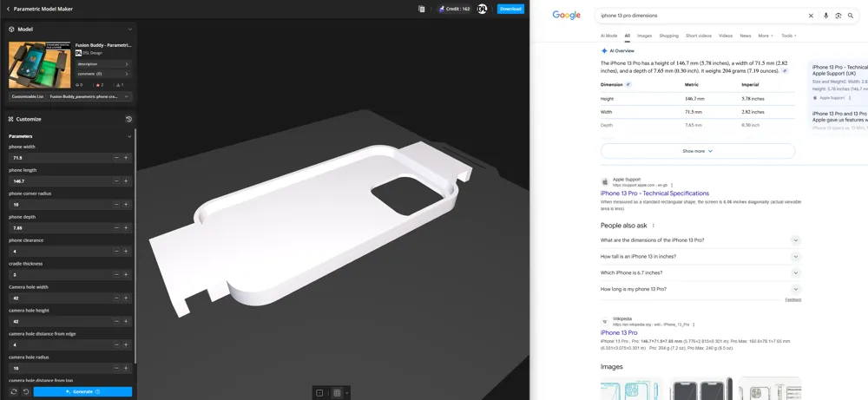Clear the Google search query

(x=811, y=16)
